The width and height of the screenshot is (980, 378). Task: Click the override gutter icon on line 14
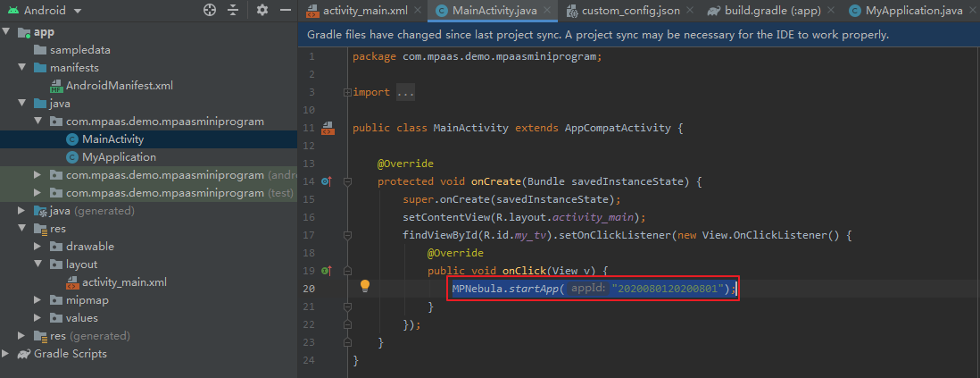point(327,182)
